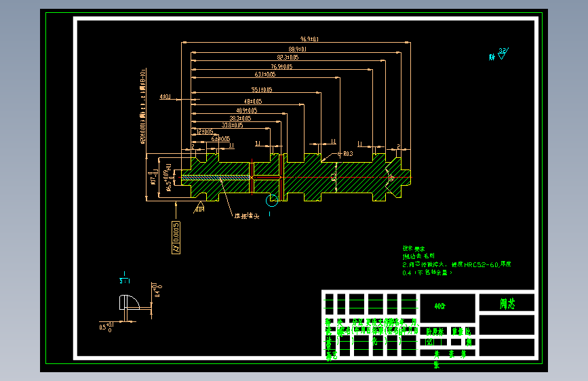Select the 0.4 dimension in detail view

pos(157,290)
